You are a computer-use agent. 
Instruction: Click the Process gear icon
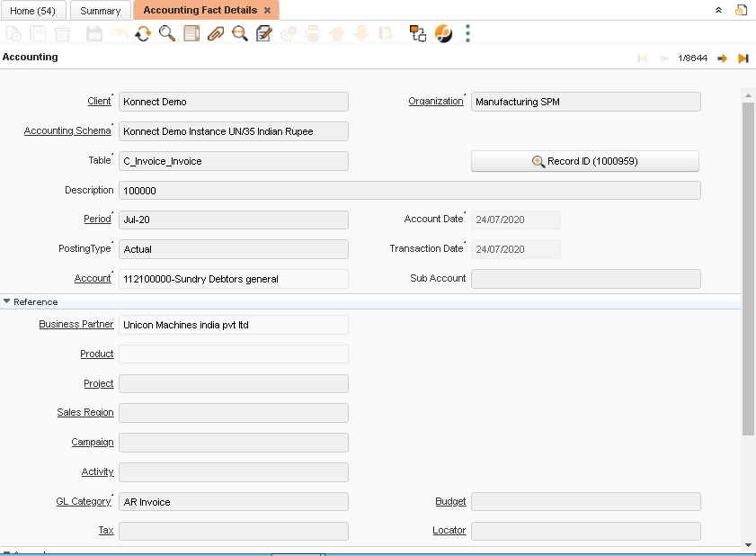click(289, 34)
